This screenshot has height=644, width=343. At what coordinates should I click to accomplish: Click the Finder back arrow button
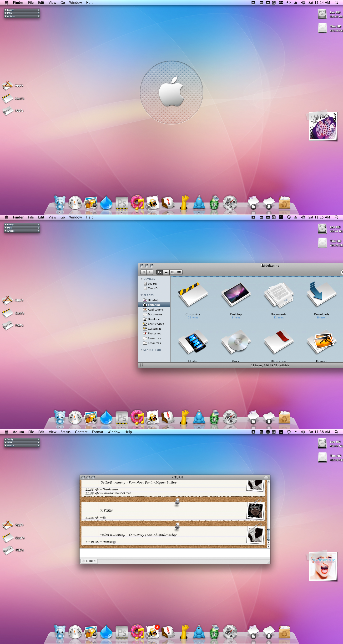point(144,272)
